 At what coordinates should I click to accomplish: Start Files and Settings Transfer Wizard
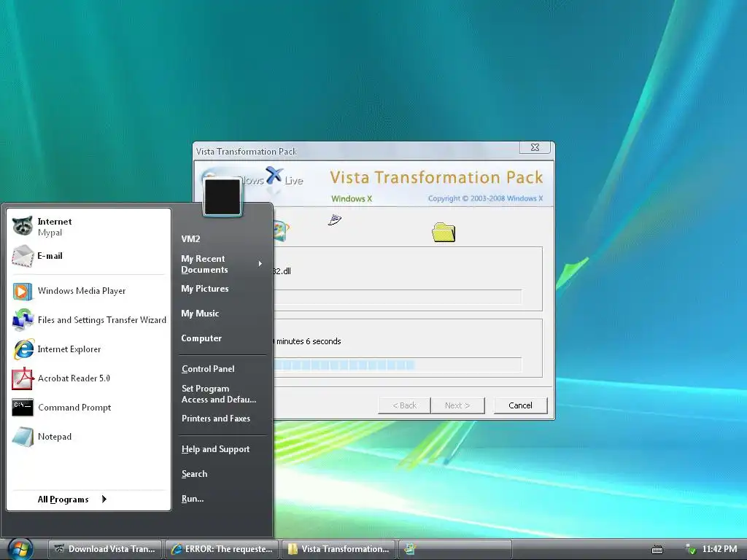click(88, 320)
